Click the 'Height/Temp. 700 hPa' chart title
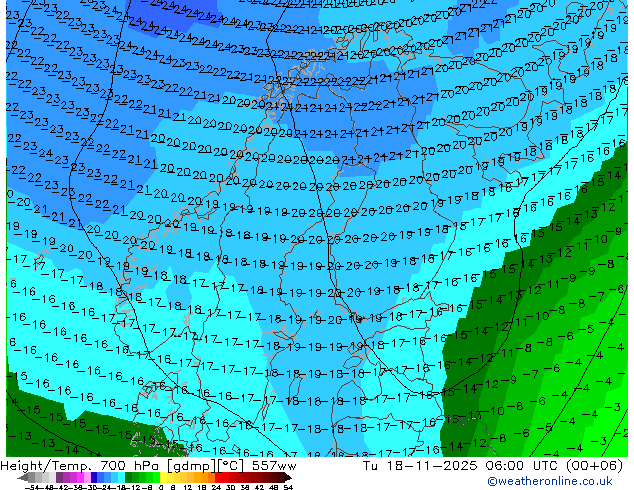The image size is (634, 490). 80,465
